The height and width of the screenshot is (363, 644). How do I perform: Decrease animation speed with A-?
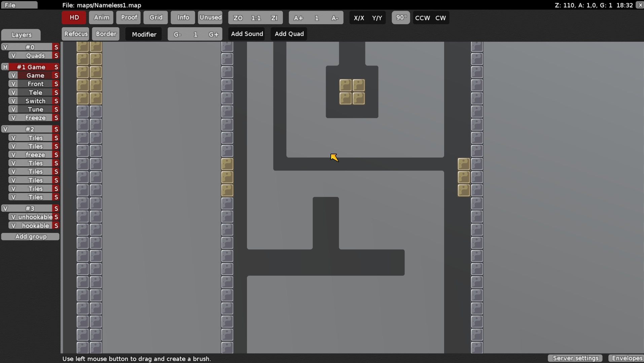click(x=335, y=18)
